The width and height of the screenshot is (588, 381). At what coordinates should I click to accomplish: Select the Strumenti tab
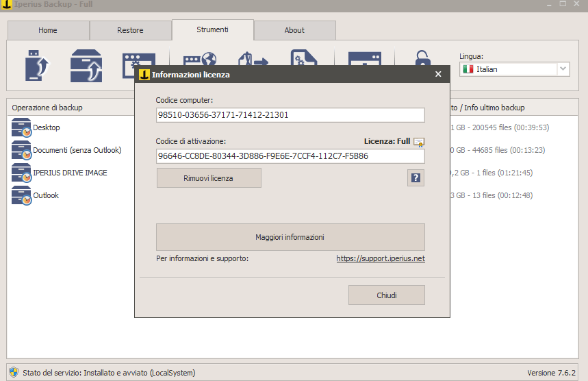click(x=213, y=29)
